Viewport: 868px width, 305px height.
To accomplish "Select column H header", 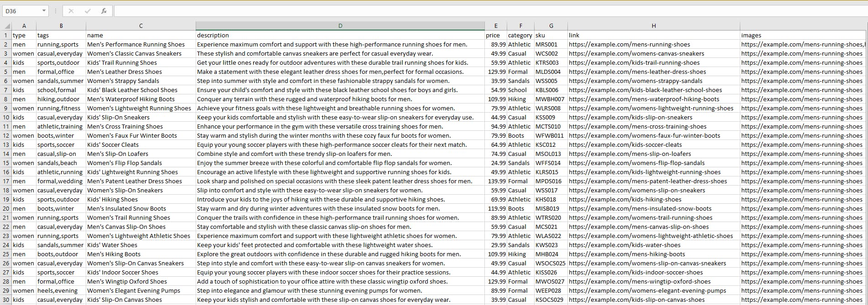I will pyautogui.click(x=654, y=26).
